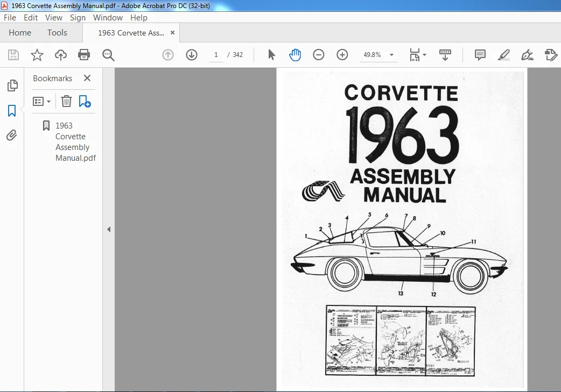Viewport: 561px width, 392px height.
Task: Click the 49.8% zoom value field
Action: 372,55
